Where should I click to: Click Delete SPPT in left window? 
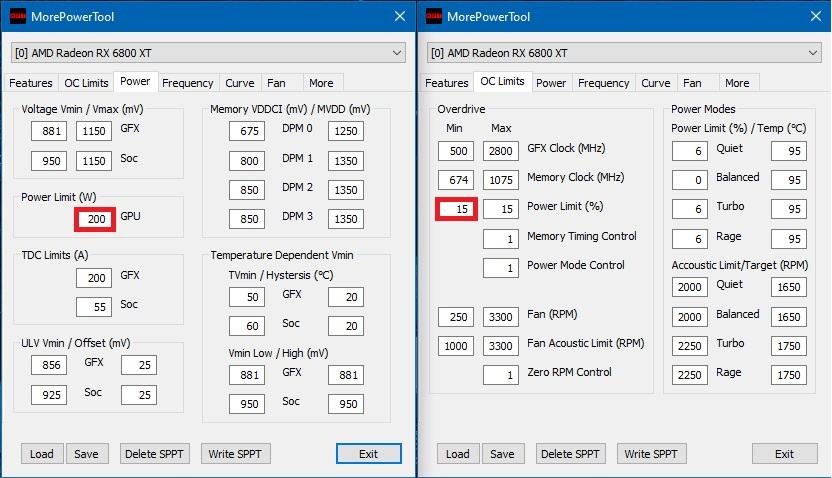(154, 454)
